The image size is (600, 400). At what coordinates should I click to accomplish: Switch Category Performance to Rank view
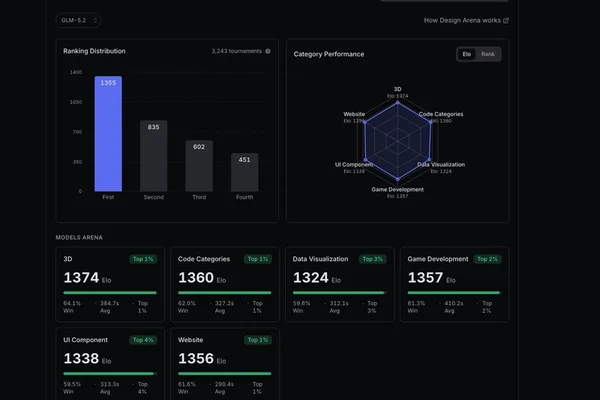point(488,54)
